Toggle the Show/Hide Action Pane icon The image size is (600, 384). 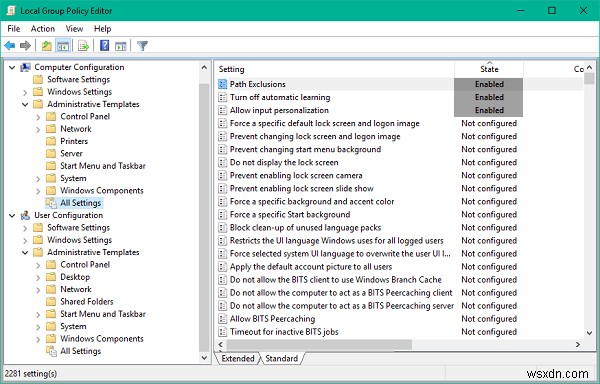121,46
